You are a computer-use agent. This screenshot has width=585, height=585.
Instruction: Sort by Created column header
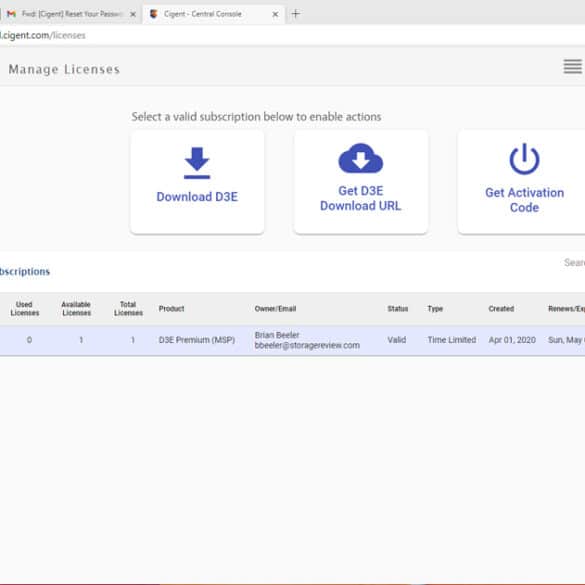coord(501,309)
